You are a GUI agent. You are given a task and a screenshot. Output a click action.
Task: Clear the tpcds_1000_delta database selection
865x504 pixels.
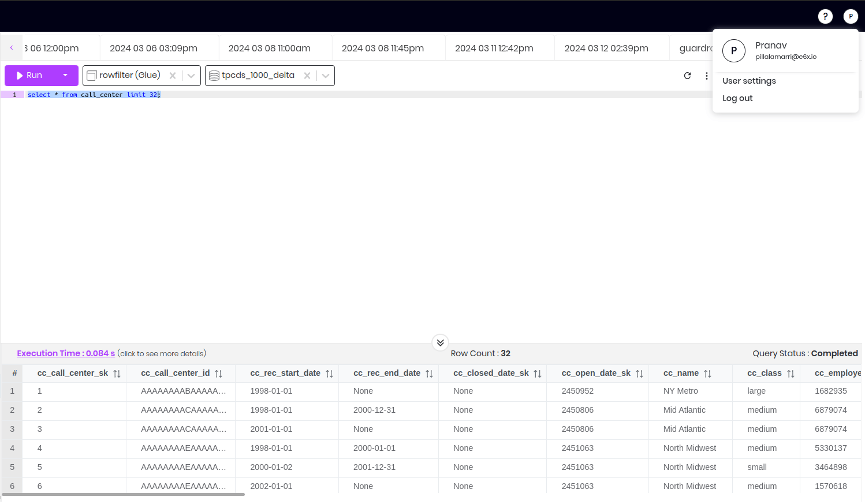[307, 76]
